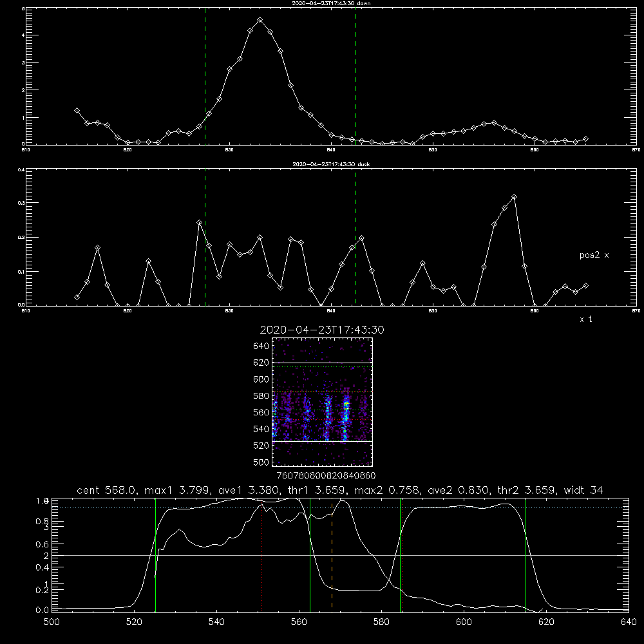
Task: Click the right green dashed line in the dusk plot
Action: point(355,237)
